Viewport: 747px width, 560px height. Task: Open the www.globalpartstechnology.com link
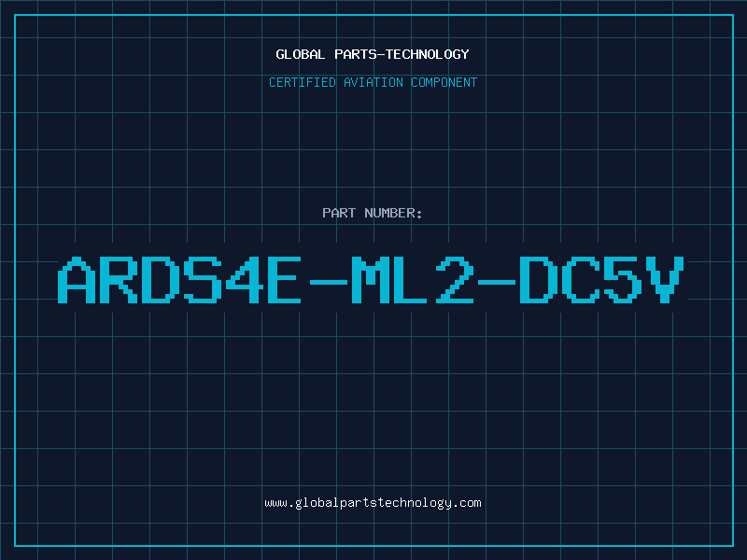373,503
